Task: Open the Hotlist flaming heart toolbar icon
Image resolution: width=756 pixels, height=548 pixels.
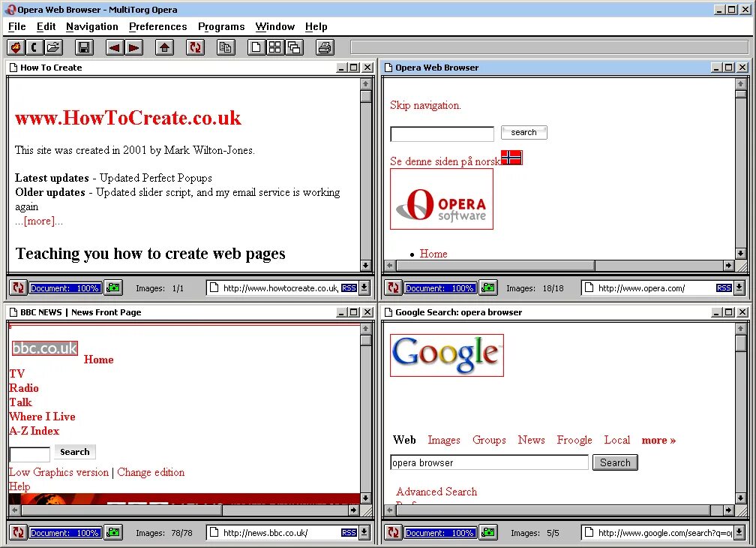Action: click(x=16, y=47)
